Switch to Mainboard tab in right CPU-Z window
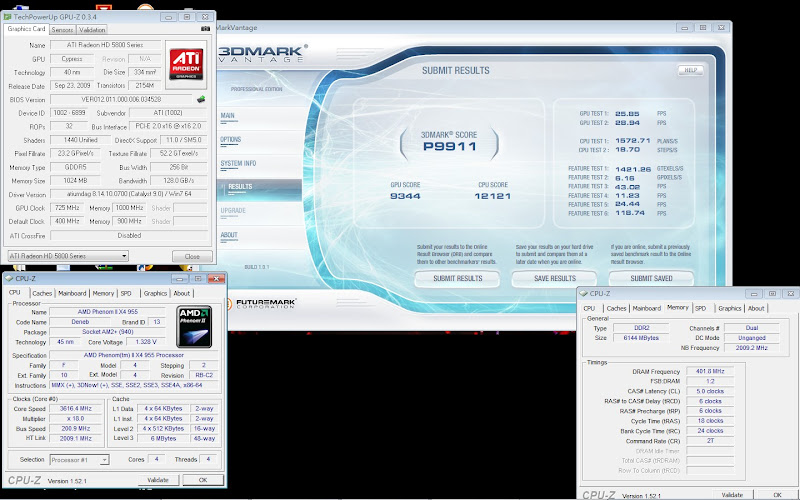This screenshot has width=800, height=500. click(646, 308)
